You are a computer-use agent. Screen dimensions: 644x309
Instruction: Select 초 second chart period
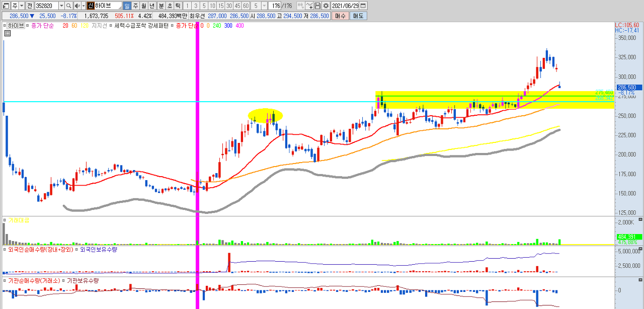[x=169, y=6]
